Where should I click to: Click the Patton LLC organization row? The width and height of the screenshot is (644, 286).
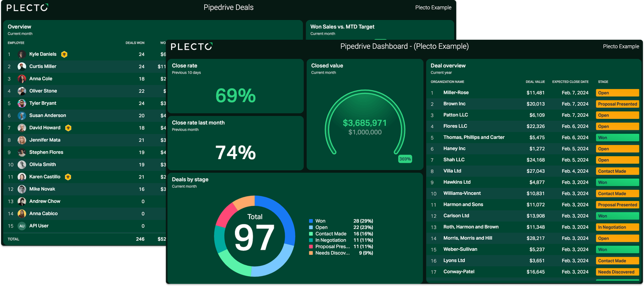534,115
